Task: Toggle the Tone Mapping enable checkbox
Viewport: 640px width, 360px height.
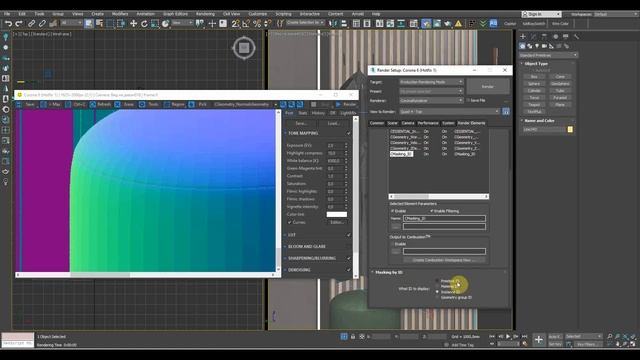Action: click(x=349, y=133)
